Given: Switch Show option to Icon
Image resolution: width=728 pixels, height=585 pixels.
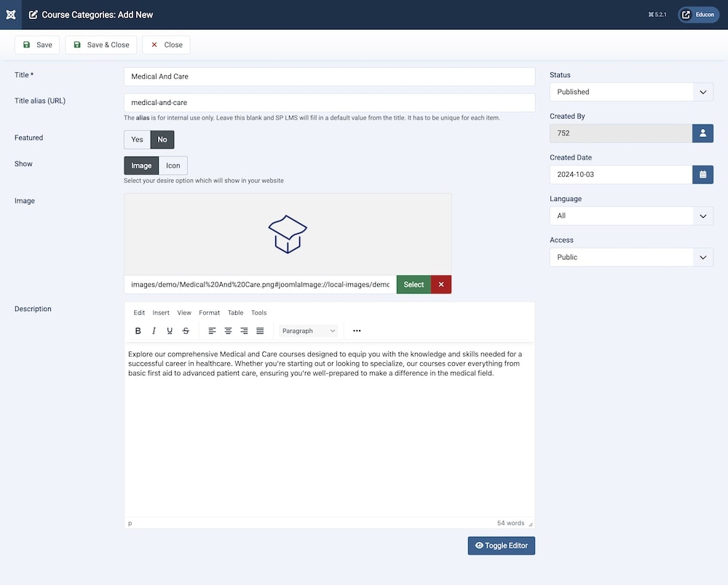Looking at the screenshot, I should [x=173, y=165].
